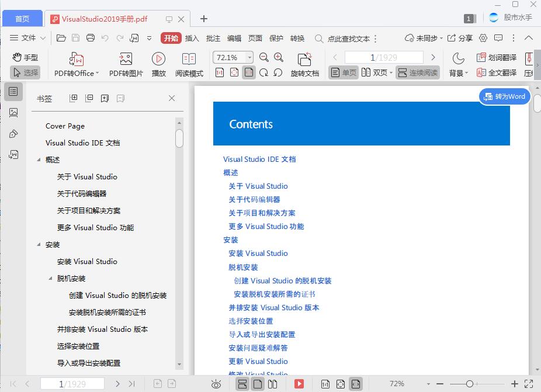Open folder icon in quick access bar

click(61, 38)
